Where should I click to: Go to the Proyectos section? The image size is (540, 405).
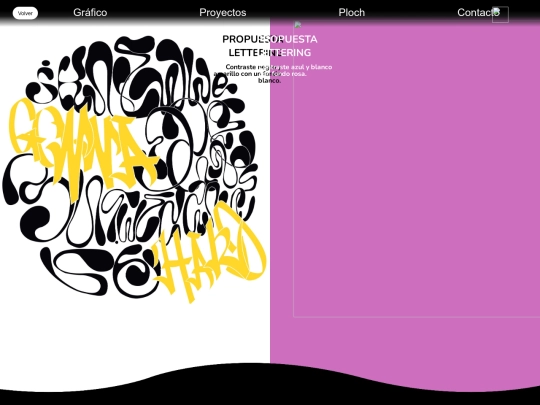pyautogui.click(x=223, y=12)
